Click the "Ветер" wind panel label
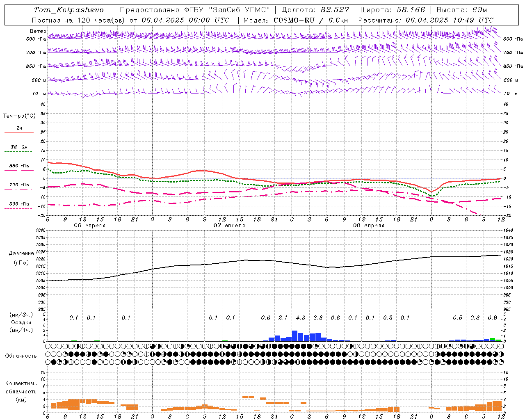The height and width of the screenshot is (420, 525). (38, 31)
